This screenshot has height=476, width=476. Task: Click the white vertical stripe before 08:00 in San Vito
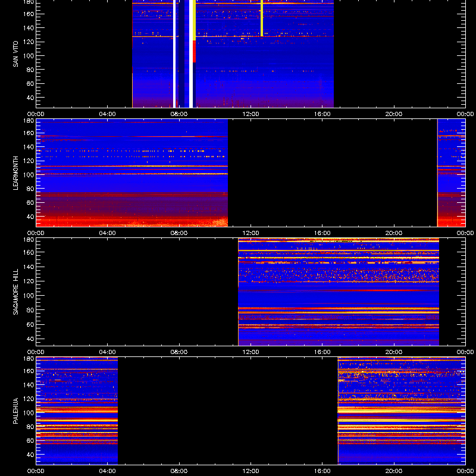(174, 54)
